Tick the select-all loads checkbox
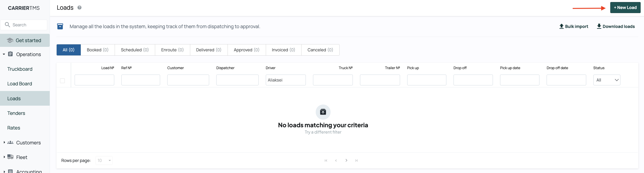This screenshot has width=644, height=173. point(63,81)
